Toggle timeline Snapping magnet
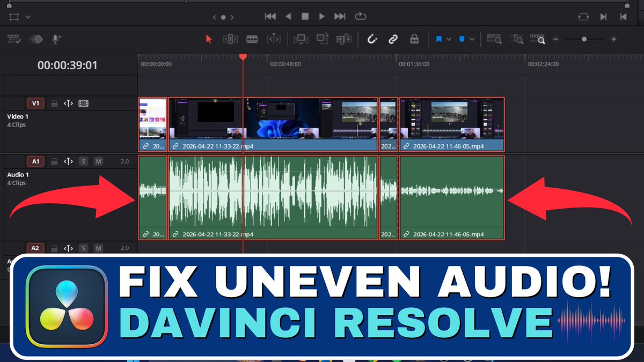The height and width of the screenshot is (362, 644). pos(372,39)
